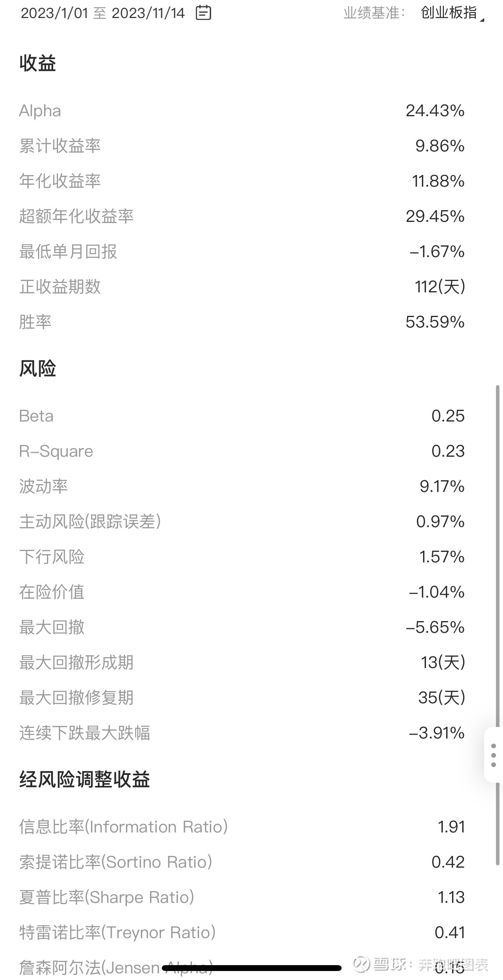The height and width of the screenshot is (980, 503).
Task: Tap the 夏普比率(Sharpe Ratio) label
Action: (107, 897)
